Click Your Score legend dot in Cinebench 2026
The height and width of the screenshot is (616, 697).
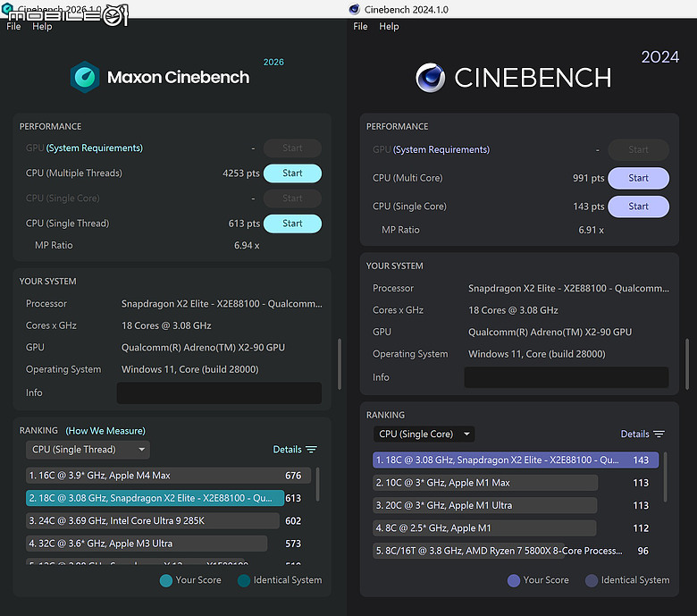click(x=166, y=581)
